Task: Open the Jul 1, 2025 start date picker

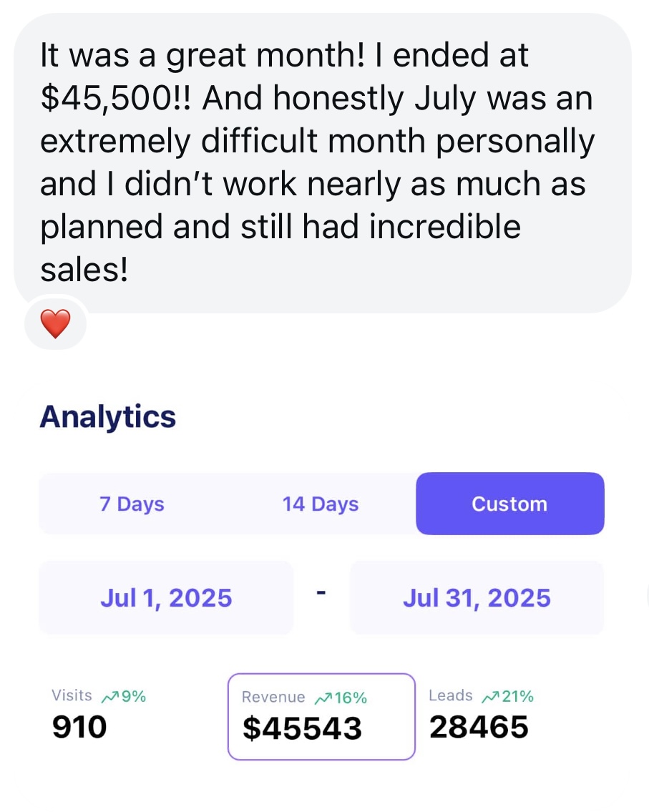Action: click(x=166, y=597)
